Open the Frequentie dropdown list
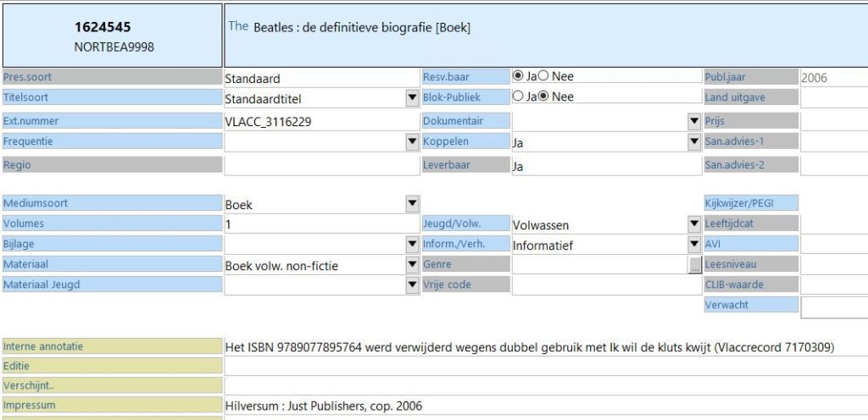This screenshot has width=868, height=420. pos(412,142)
